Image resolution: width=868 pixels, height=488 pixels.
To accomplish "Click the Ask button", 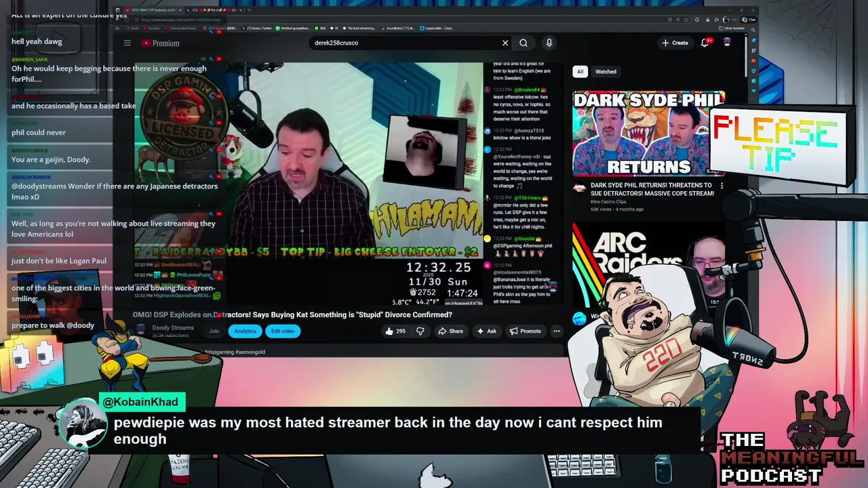I will (x=487, y=331).
